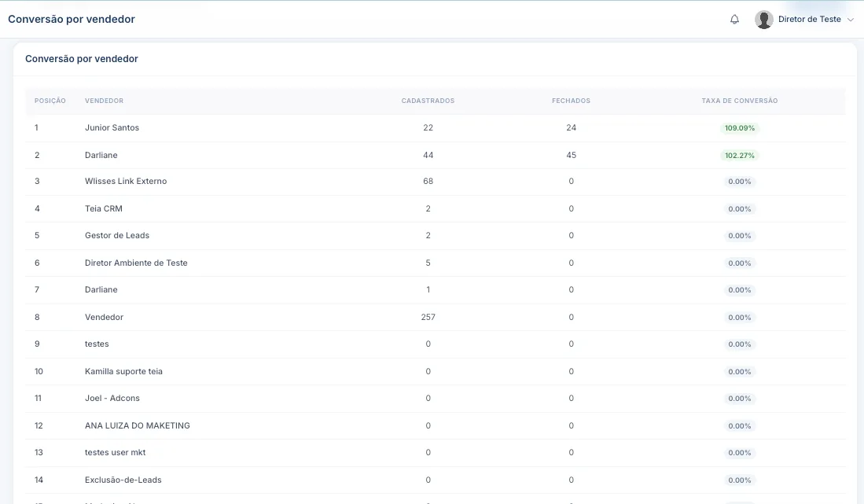The width and height of the screenshot is (864, 504).
Task: Click the 0.00% badge for Exclusão-de-Leads
Action: coord(740,480)
